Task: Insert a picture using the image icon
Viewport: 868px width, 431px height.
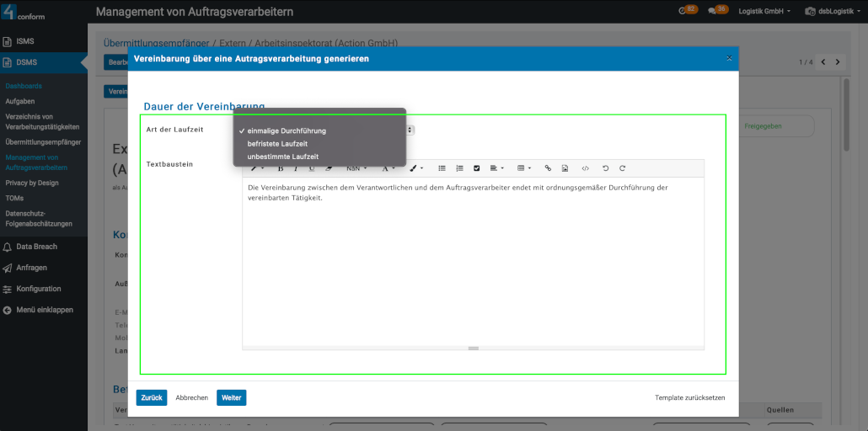Action: pos(565,168)
